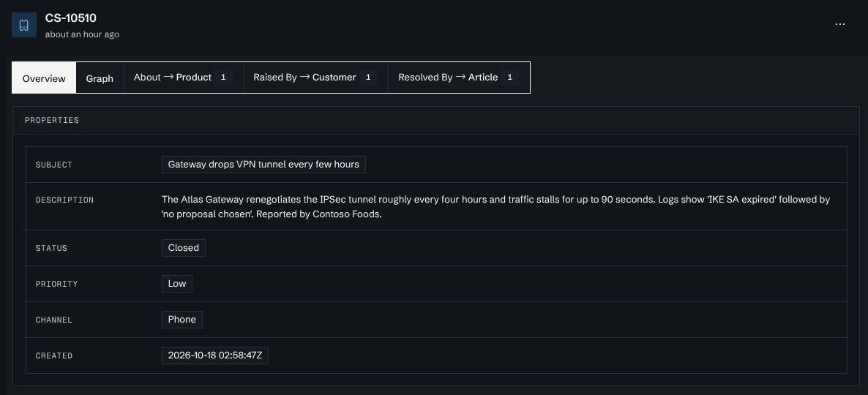Viewport: 868px width, 395px height.
Task: Open the Raised By → Customer tab
Action: tap(315, 78)
